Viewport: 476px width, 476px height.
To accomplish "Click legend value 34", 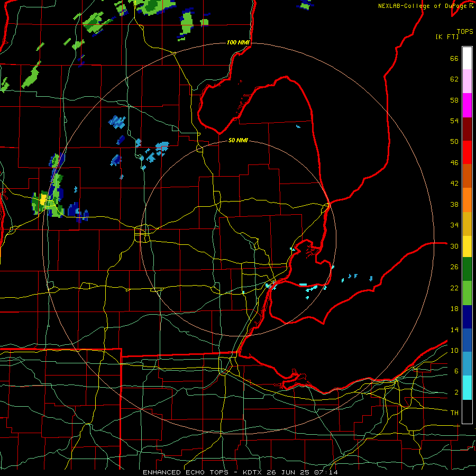I will (454, 225).
